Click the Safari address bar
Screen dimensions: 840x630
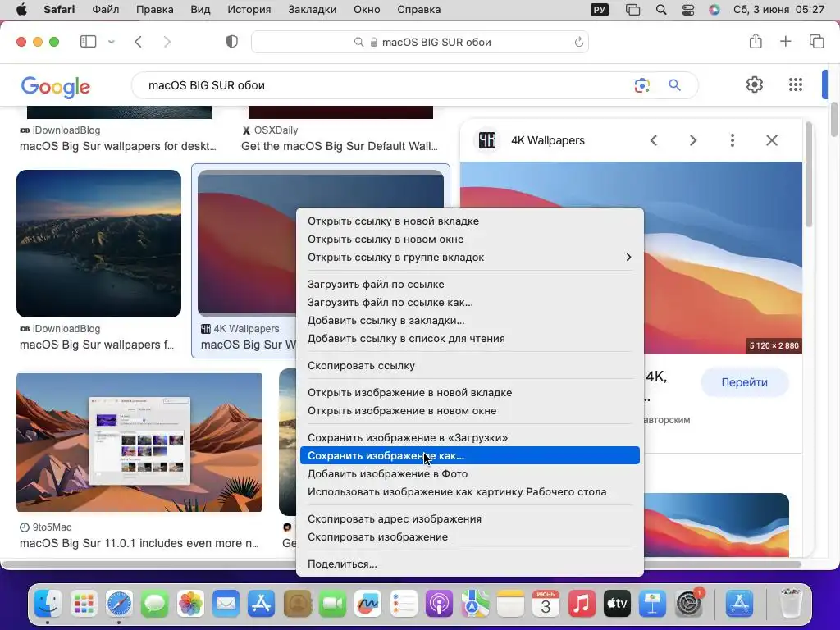click(x=420, y=42)
